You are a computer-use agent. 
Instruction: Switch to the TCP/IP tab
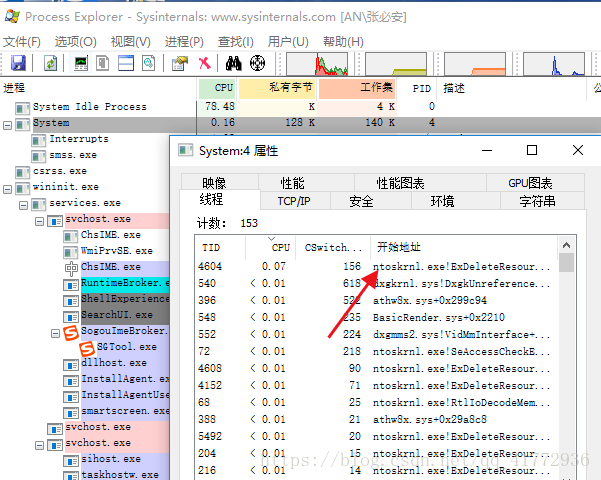[294, 201]
